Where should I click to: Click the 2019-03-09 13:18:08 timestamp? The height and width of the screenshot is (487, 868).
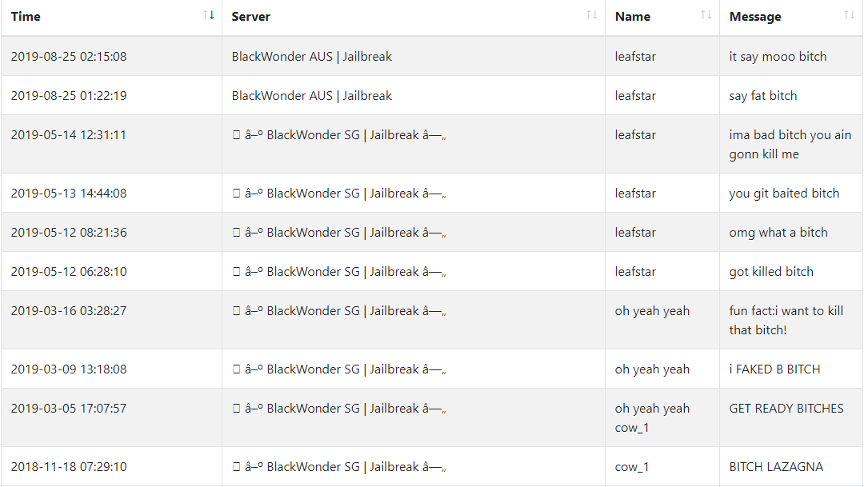coord(69,369)
